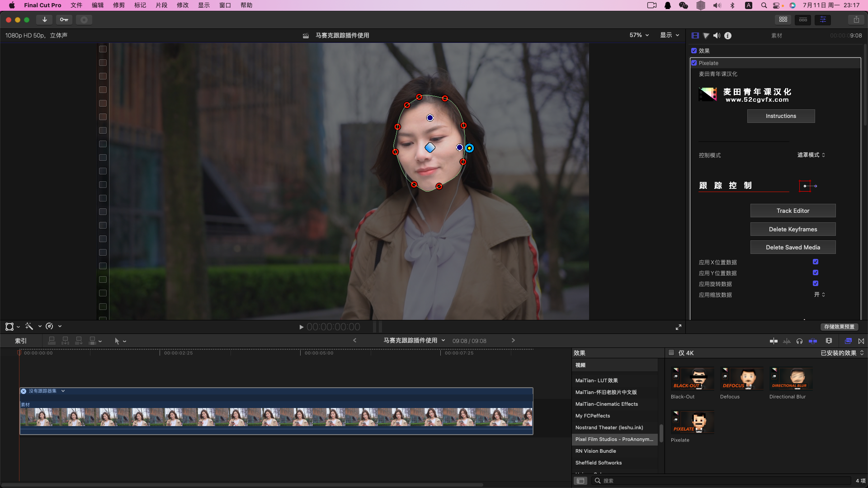
Task: Change 应用缩放数据 开 popup
Action: pos(820,295)
